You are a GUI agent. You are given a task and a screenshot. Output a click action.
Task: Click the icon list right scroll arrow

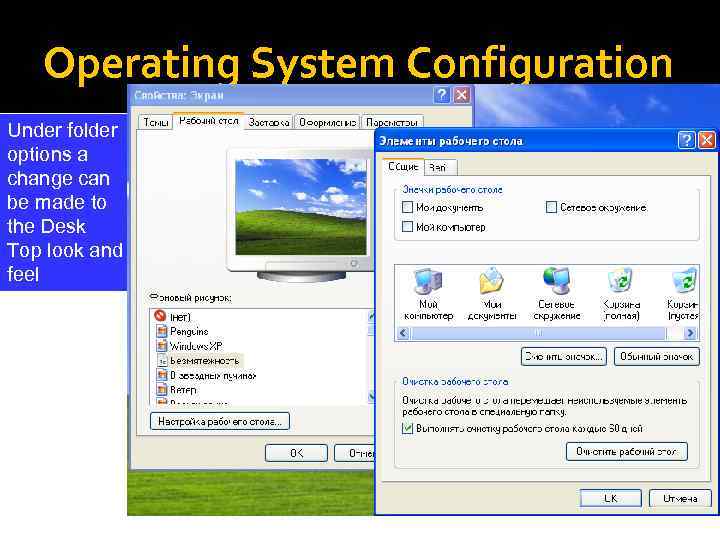click(x=690, y=333)
